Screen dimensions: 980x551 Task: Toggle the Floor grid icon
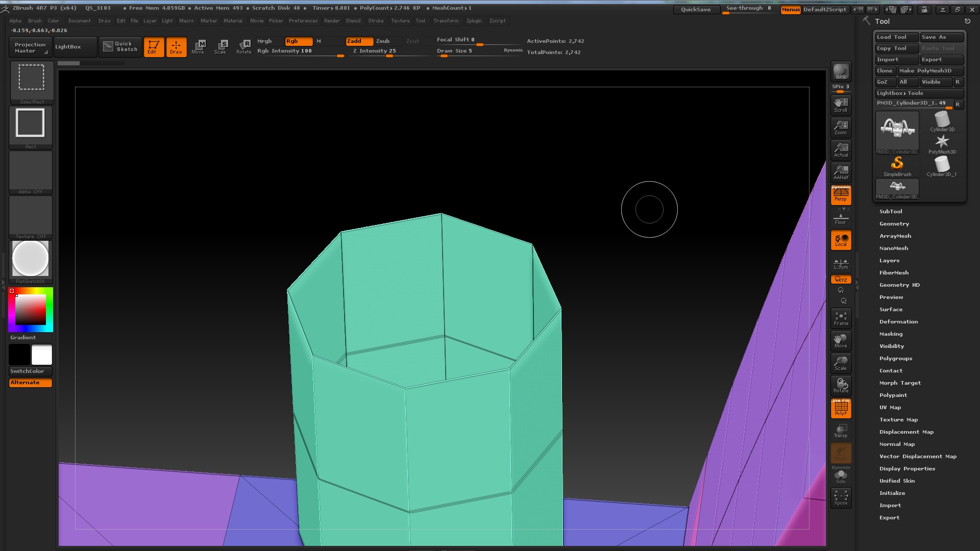tap(841, 218)
